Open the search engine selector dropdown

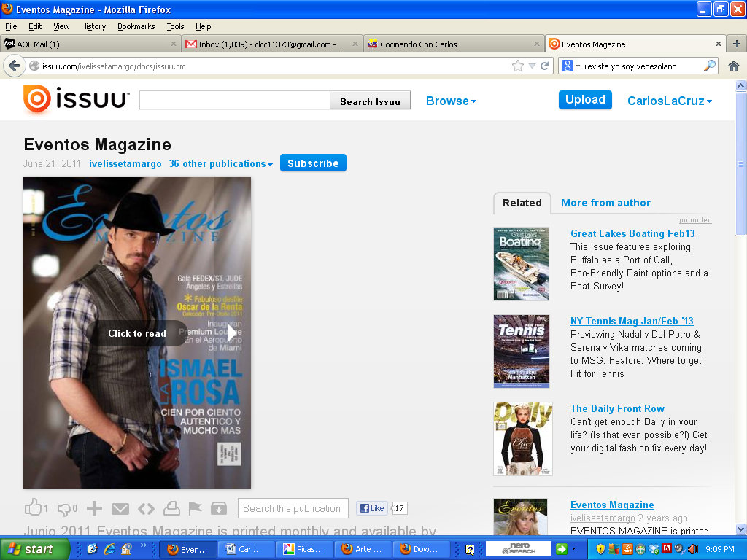point(570,66)
